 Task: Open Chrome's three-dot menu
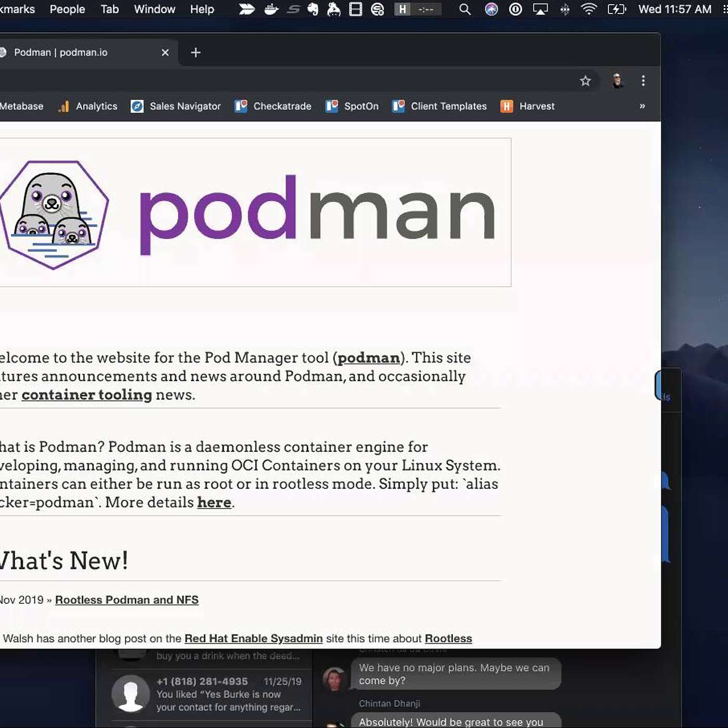pos(643,81)
